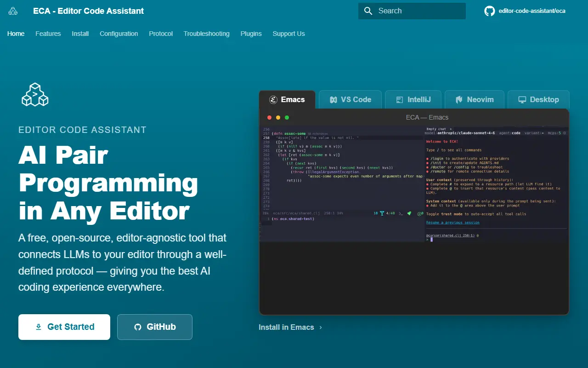This screenshot has width=588, height=368.
Task: Open the Support Us navigation item
Action: pyautogui.click(x=289, y=34)
